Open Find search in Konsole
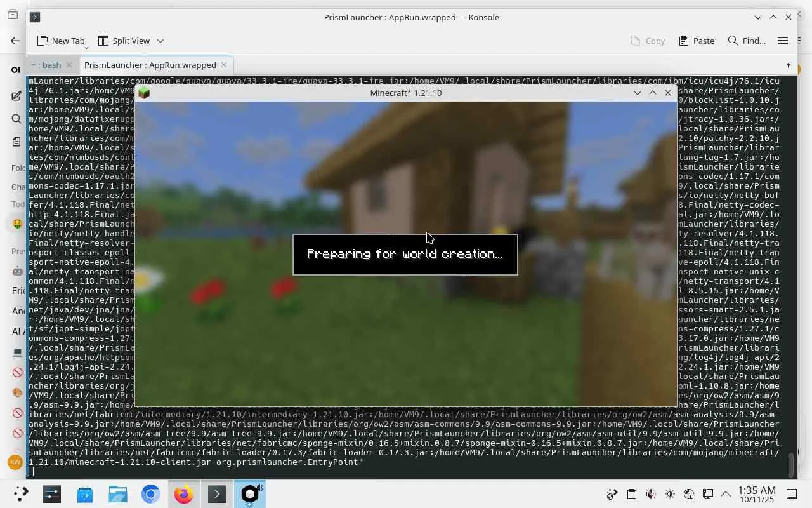The width and height of the screenshot is (812, 508). click(747, 41)
